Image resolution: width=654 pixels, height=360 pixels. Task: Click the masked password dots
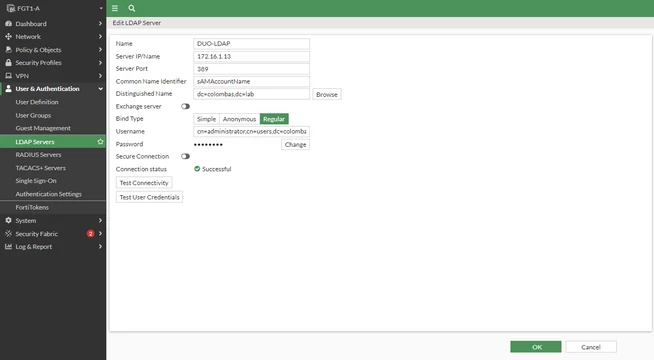pos(208,144)
